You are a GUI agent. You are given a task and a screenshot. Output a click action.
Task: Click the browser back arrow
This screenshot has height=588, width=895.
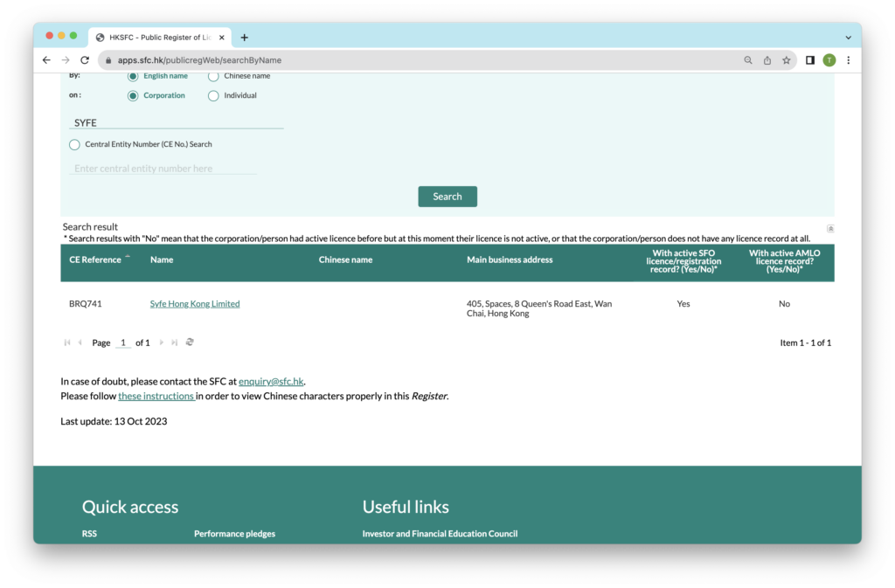tap(46, 60)
